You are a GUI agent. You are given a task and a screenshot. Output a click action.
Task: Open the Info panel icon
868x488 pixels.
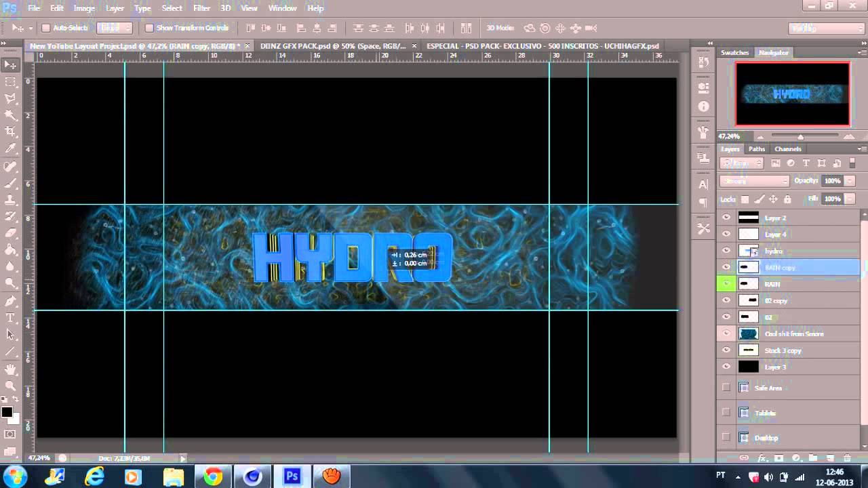coord(703,106)
